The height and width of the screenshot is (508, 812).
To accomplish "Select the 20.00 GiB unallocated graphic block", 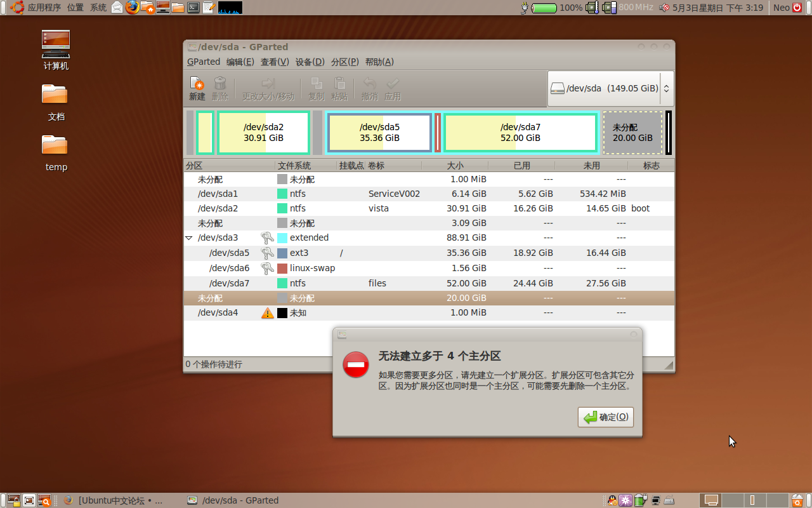I will pos(632,133).
